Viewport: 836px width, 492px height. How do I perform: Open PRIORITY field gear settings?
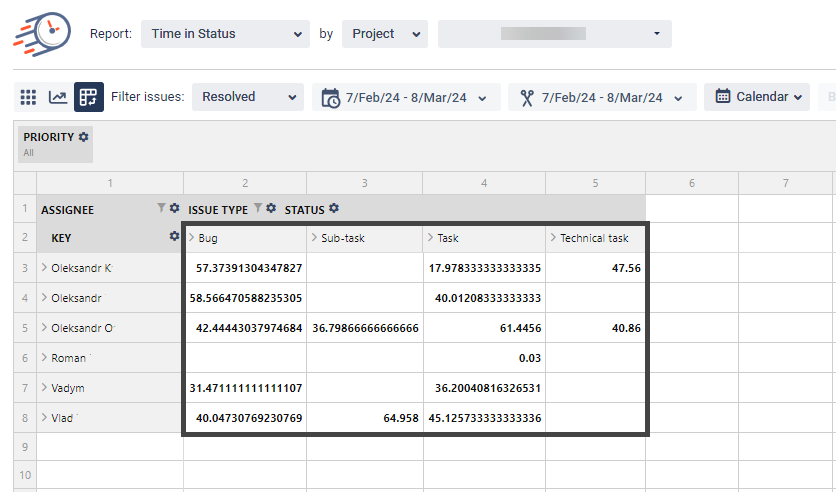click(x=84, y=137)
